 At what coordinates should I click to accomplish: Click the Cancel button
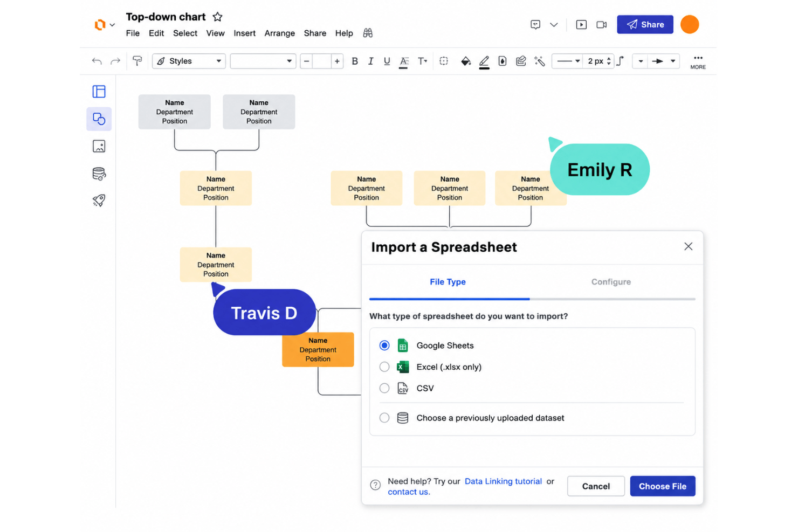(x=596, y=486)
